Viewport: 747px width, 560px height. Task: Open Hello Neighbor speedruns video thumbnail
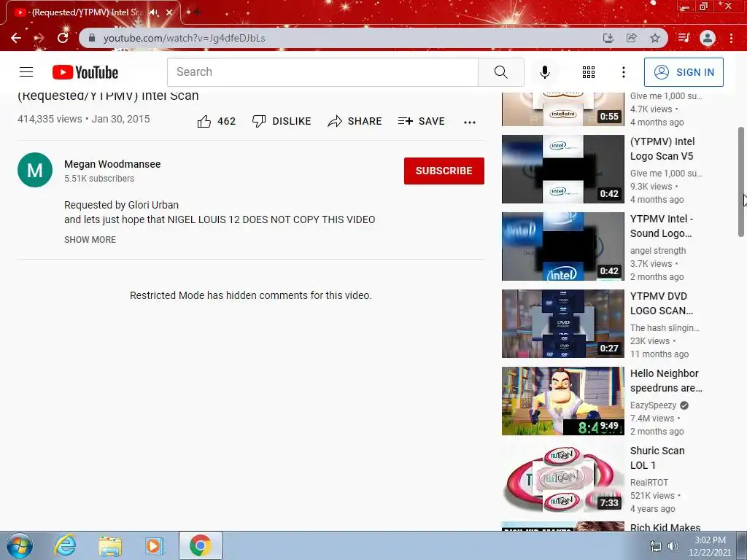click(x=562, y=400)
